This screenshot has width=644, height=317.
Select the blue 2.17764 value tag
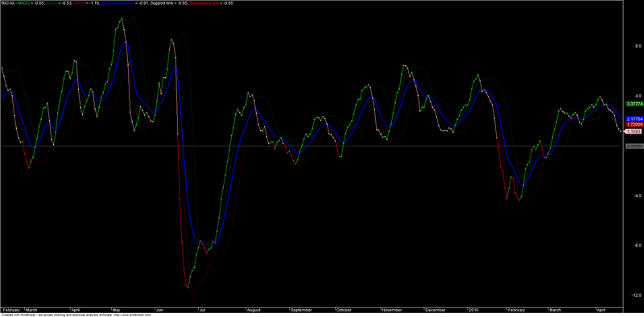click(x=634, y=118)
